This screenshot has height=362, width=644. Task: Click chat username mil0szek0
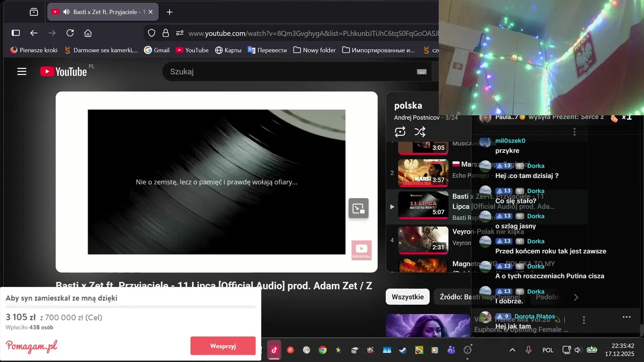click(x=510, y=141)
